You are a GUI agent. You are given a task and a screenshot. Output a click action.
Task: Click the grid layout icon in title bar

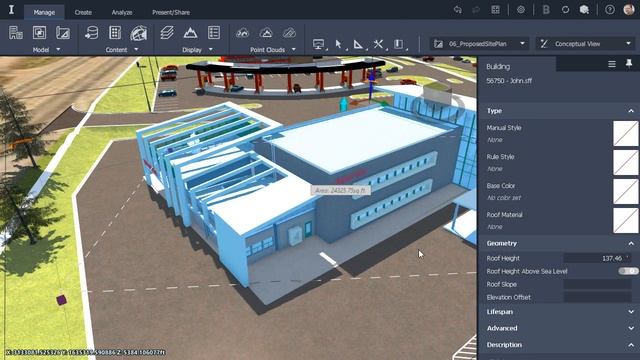click(496, 10)
